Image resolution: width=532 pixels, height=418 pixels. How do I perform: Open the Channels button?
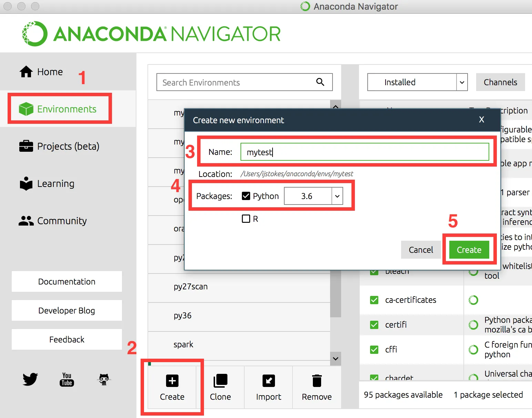click(501, 82)
